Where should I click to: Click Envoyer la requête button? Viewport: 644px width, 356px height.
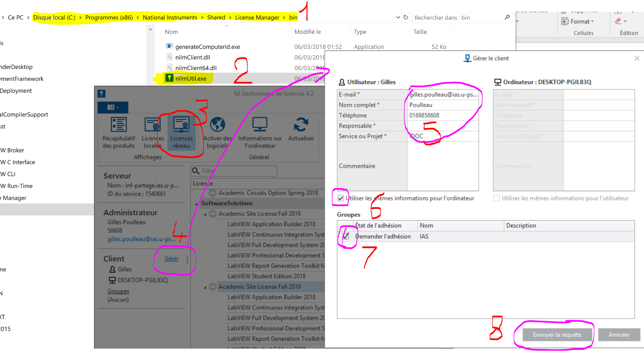(557, 334)
